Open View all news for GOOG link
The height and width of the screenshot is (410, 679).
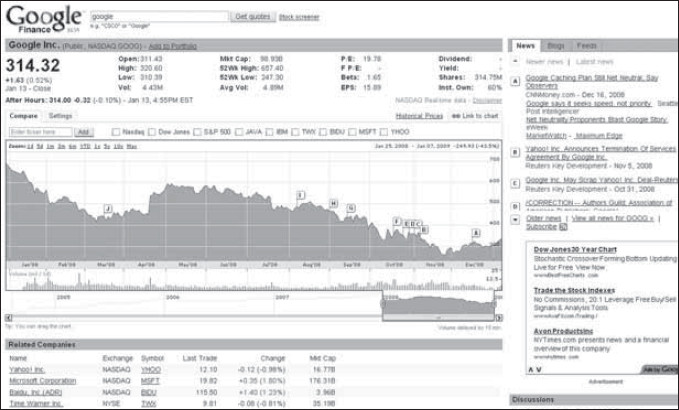point(613,218)
